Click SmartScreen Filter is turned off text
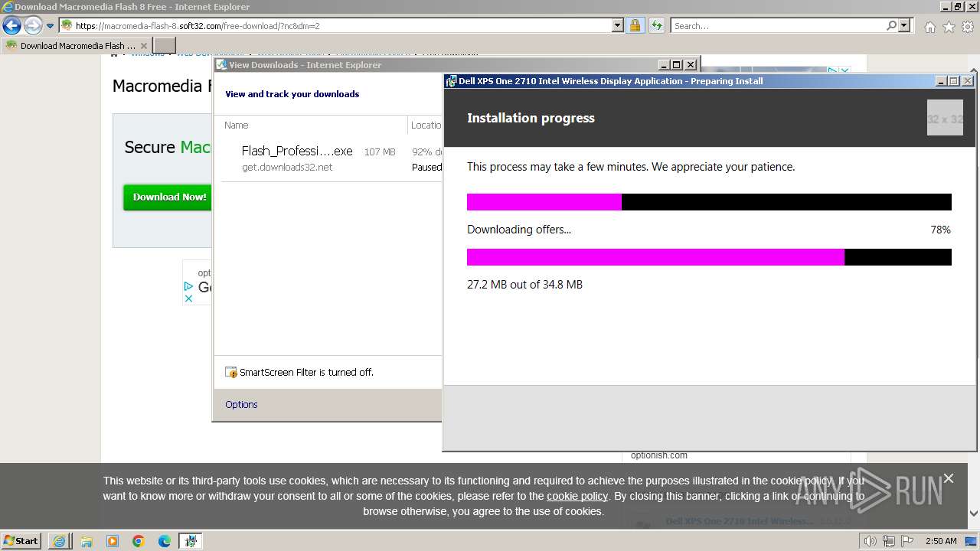Viewport: 980px width, 551px height. pyautogui.click(x=306, y=373)
